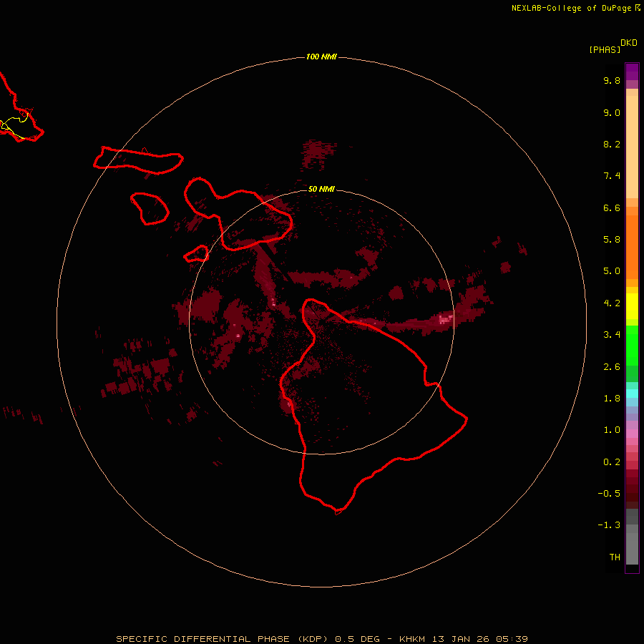The height and width of the screenshot is (644, 644).
Task: Pick the purple swatch at top of color bar
Action: pyautogui.click(x=632, y=72)
